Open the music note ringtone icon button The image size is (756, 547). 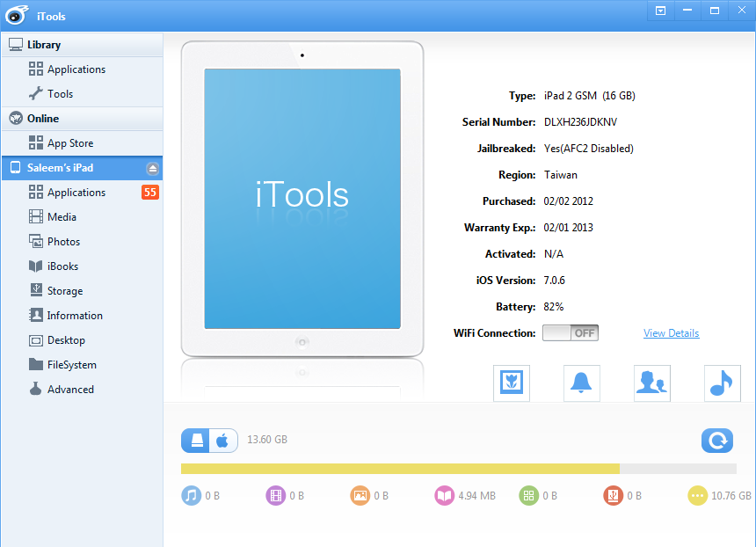tap(723, 383)
